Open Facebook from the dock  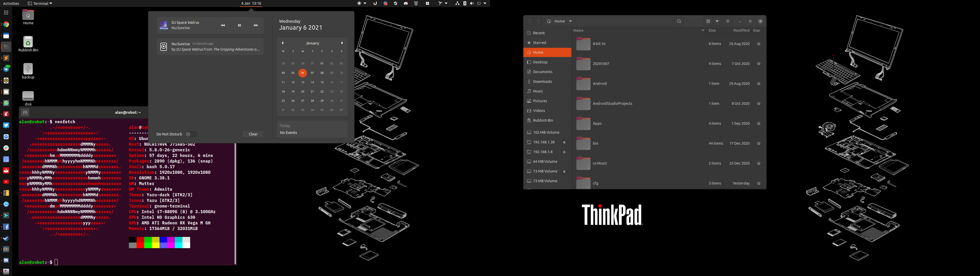6,227
